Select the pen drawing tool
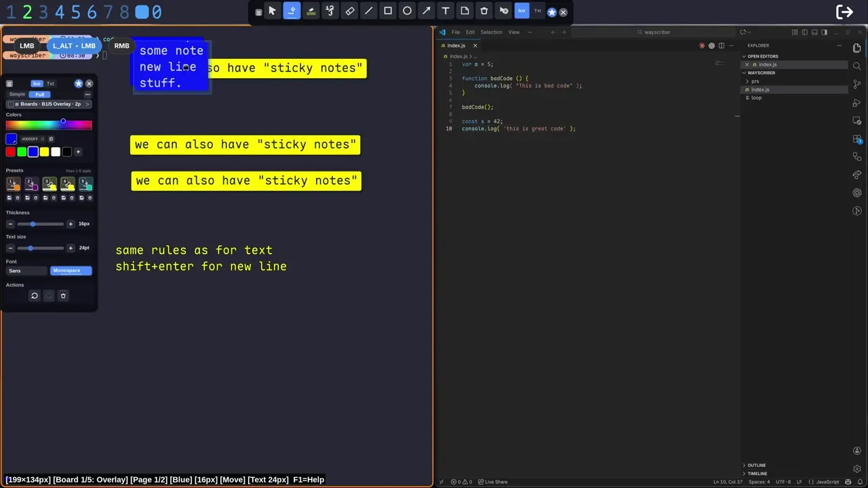The width and height of the screenshot is (868, 488). pos(292,12)
